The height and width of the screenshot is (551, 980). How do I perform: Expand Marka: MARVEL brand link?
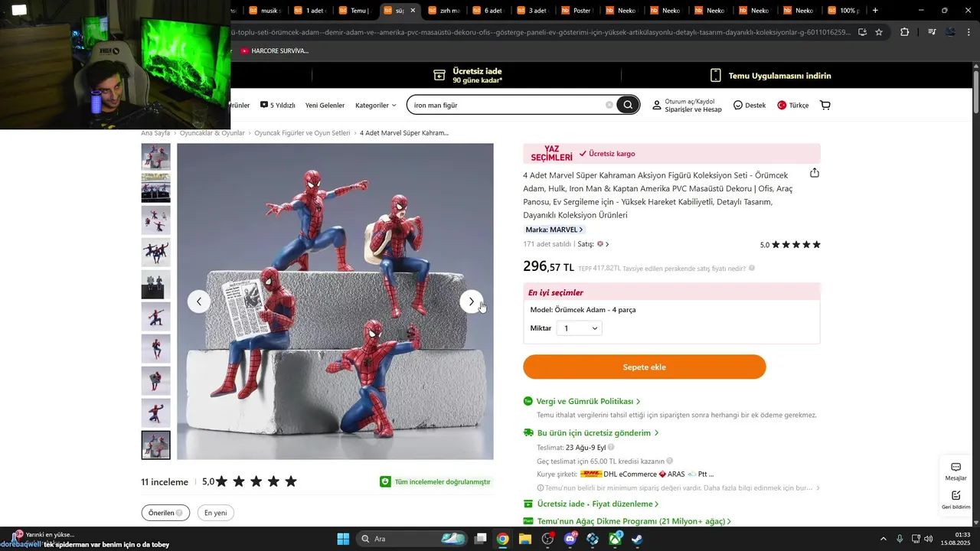pos(554,230)
